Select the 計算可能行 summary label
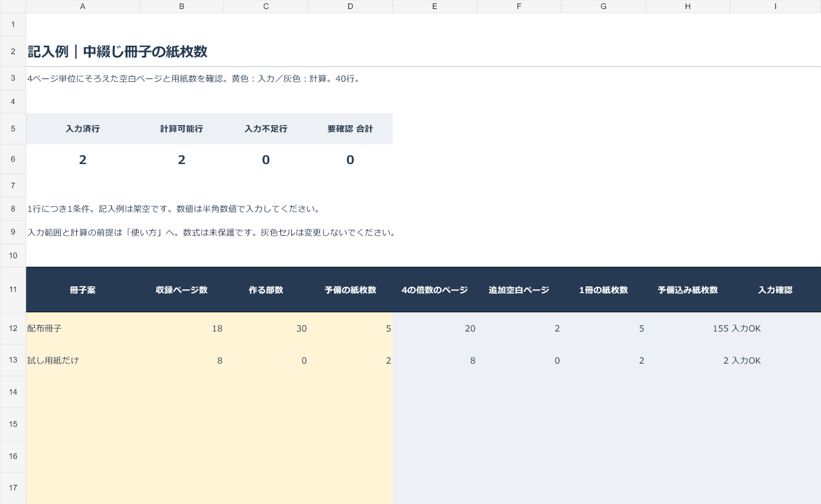The height and width of the screenshot is (504, 821). pos(182,129)
